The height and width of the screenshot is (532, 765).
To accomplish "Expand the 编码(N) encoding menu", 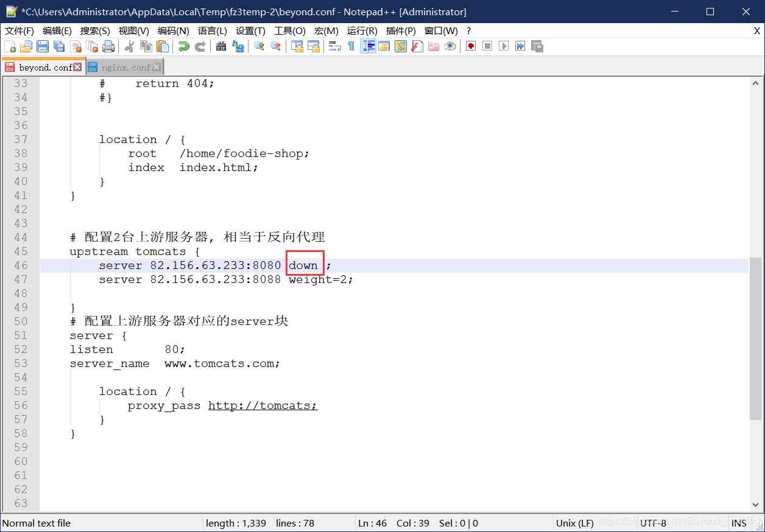I will pos(173,30).
